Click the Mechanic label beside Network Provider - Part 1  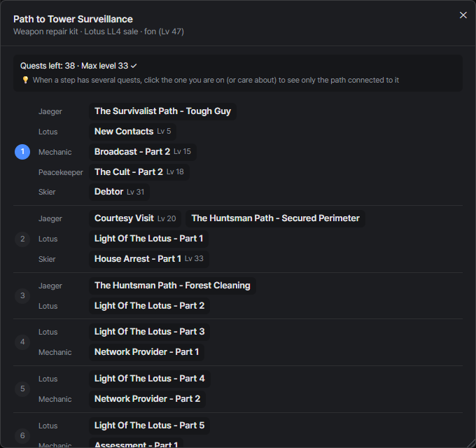point(55,352)
